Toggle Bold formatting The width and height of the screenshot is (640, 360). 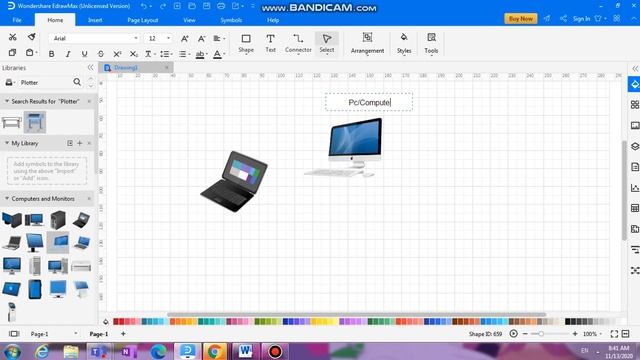[51, 54]
